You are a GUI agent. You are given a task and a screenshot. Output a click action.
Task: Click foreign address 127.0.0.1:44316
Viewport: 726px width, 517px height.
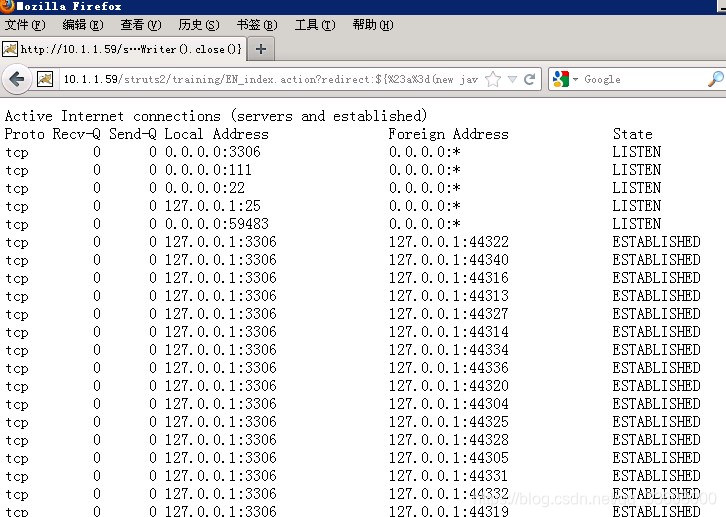[449, 278]
